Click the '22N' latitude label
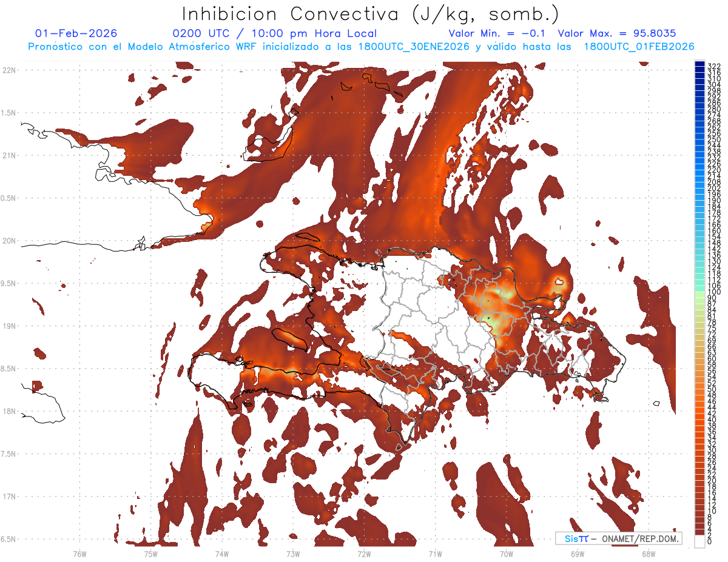Viewport: 728px width, 562px height. [x=9, y=70]
